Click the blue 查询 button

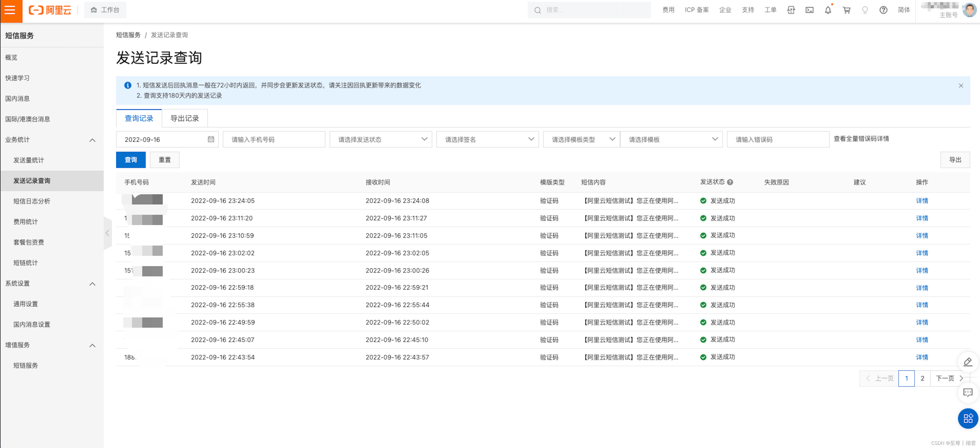tap(131, 160)
